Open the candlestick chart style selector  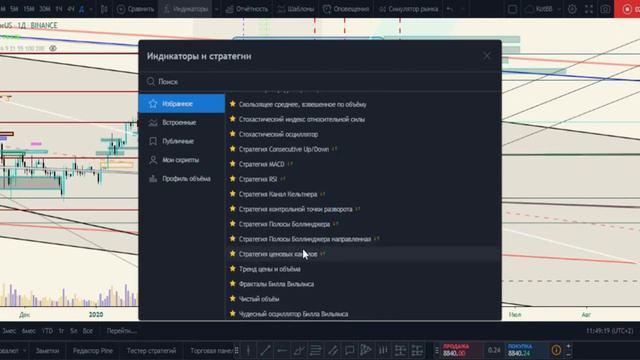[x=104, y=9]
